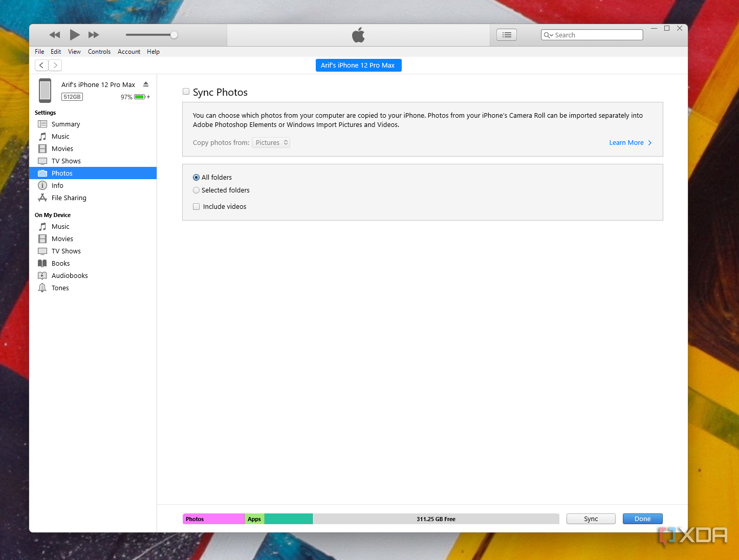Click the fast-forward playback button

[x=94, y=35]
